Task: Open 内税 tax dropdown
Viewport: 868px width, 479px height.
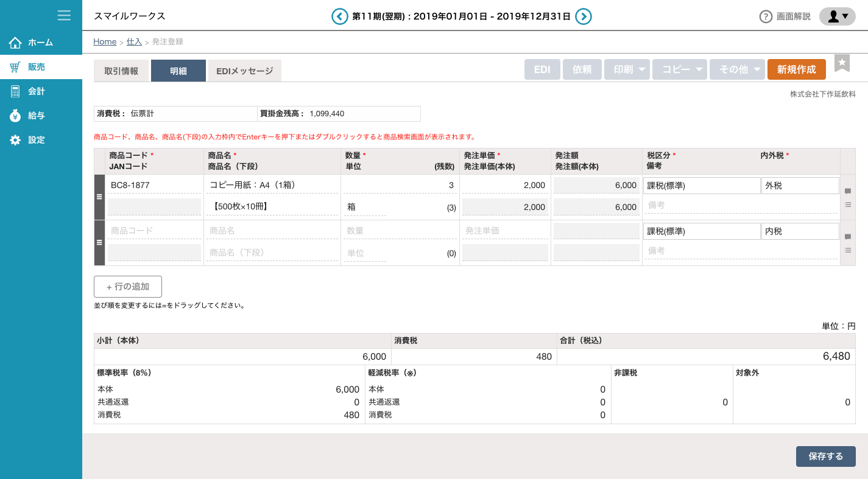Action: tap(800, 231)
